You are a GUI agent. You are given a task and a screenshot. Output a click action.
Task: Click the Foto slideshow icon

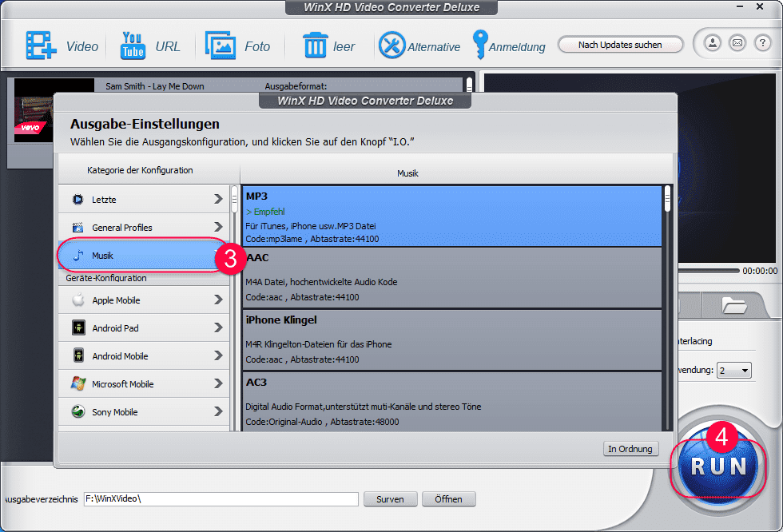221,46
